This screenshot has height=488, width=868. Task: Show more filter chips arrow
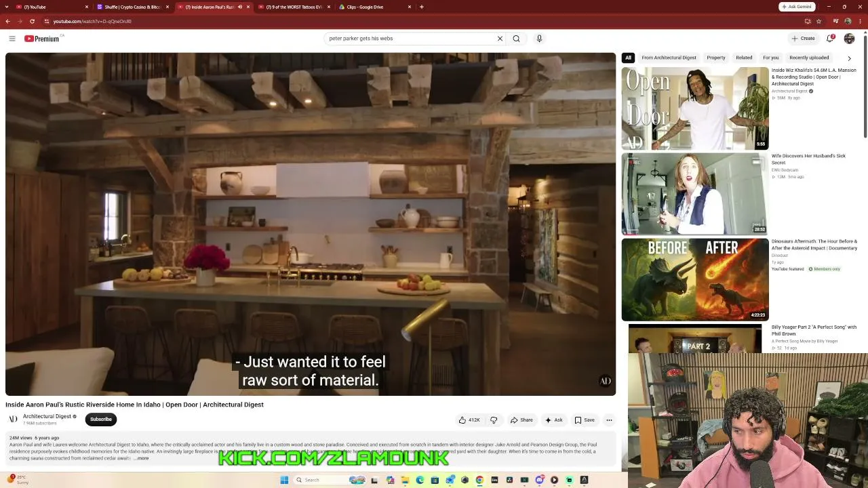[849, 58]
